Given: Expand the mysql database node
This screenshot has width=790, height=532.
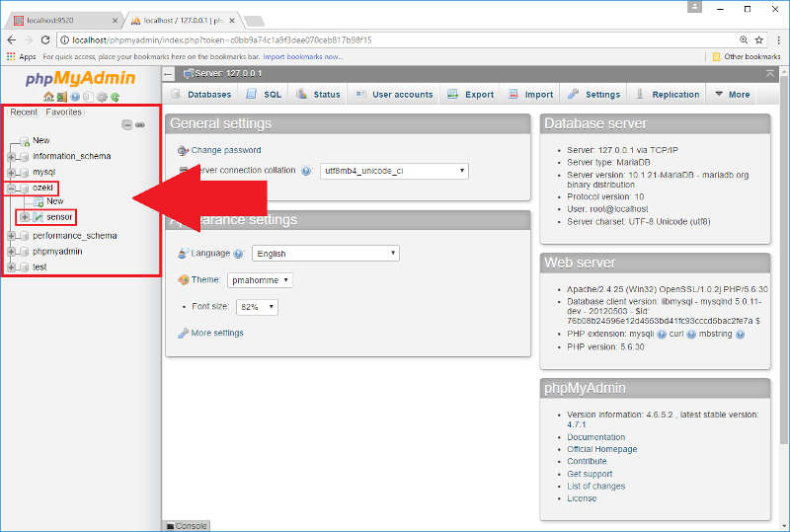Looking at the screenshot, I should point(12,173).
